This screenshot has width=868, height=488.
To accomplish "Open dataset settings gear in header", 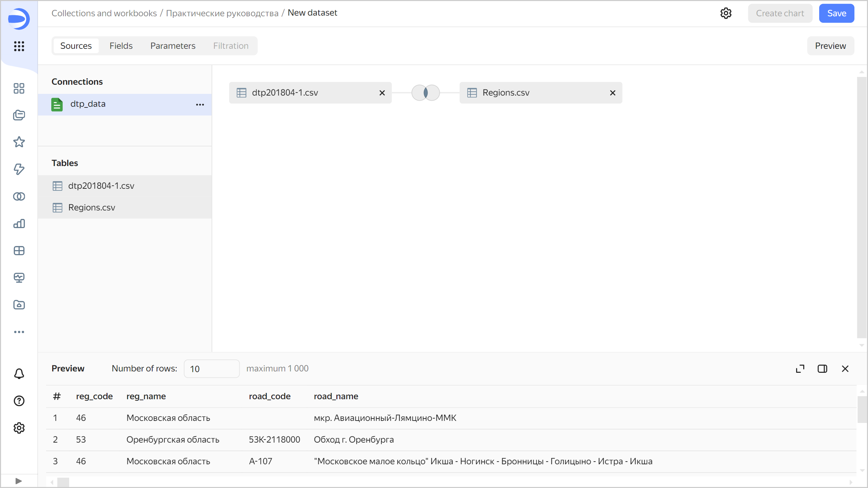I will coord(726,13).
